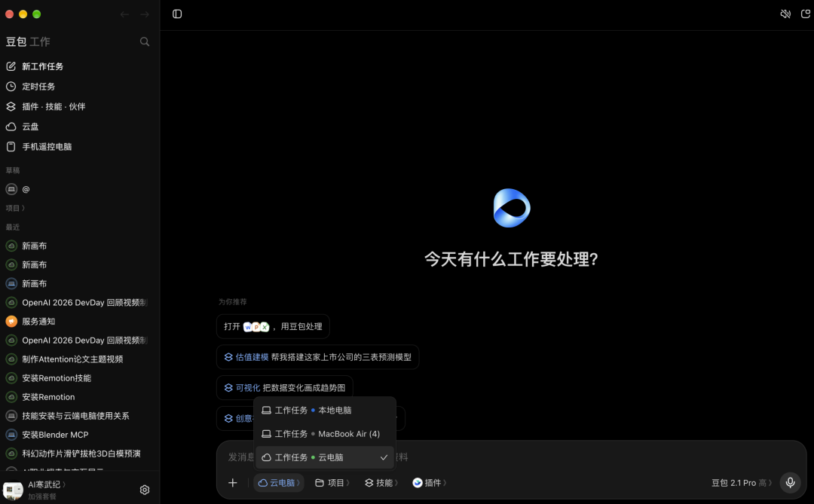The height and width of the screenshot is (504, 814).
Task: Click the 可视化 suggestion chip
Action: point(284,388)
